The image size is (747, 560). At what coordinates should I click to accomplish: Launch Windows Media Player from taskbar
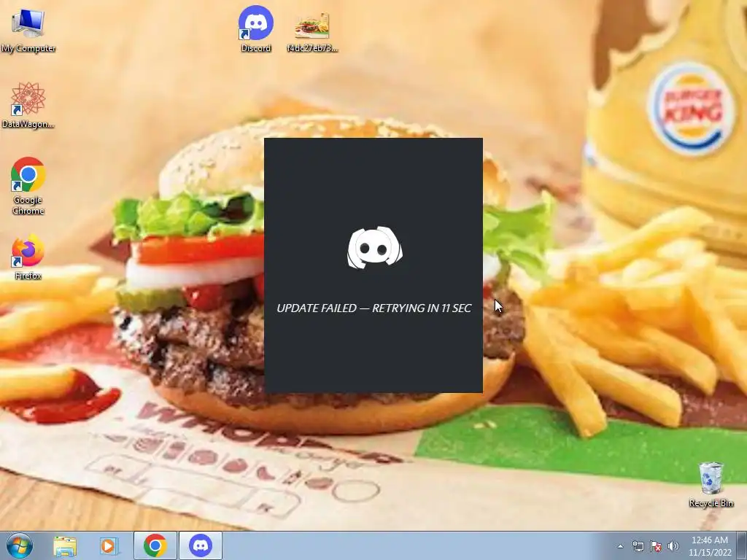pos(109,545)
